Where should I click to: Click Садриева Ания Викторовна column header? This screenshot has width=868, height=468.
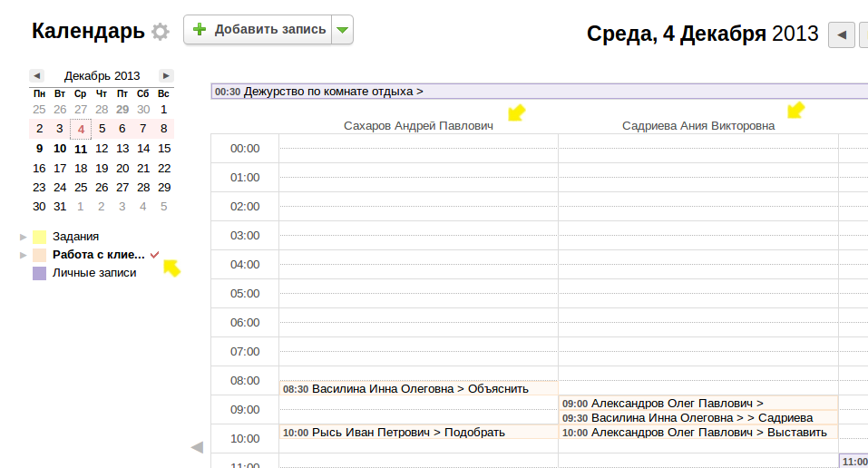click(x=697, y=126)
